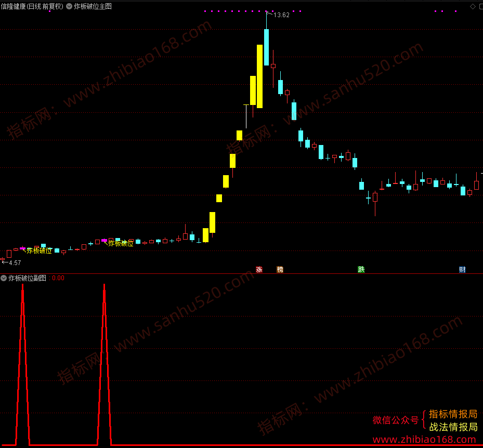The image size is (483, 448).
Task: Select the cyan candle at the 13.62 peak
Action: [x=266, y=47]
